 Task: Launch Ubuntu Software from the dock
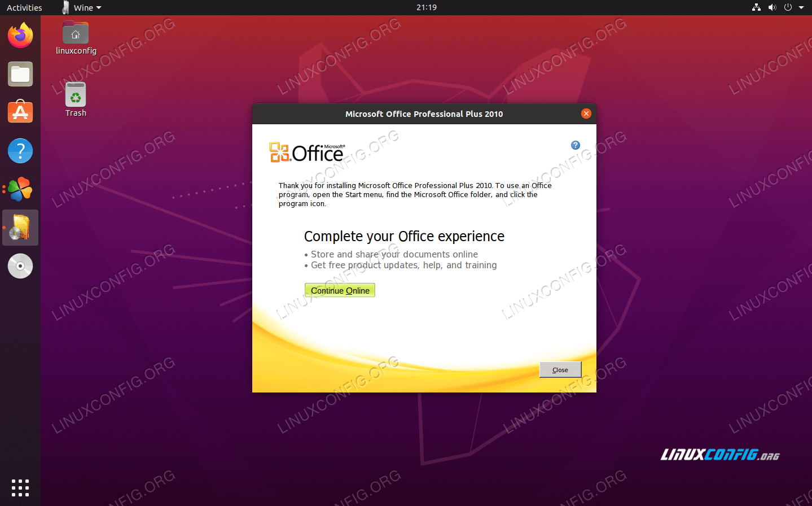20,112
